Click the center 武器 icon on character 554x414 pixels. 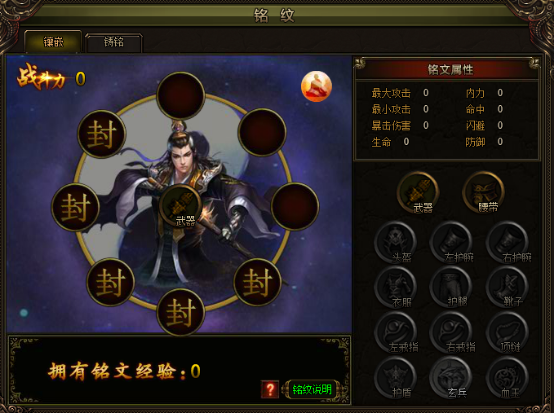coord(181,207)
